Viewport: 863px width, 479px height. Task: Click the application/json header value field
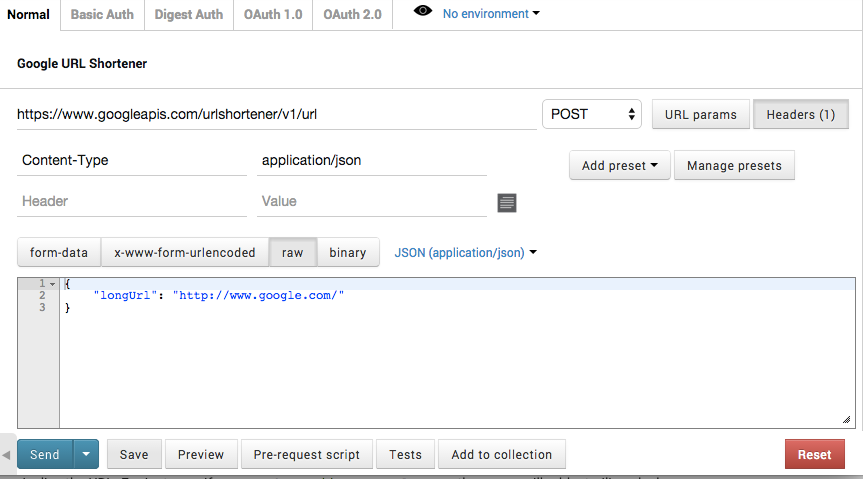click(x=372, y=161)
